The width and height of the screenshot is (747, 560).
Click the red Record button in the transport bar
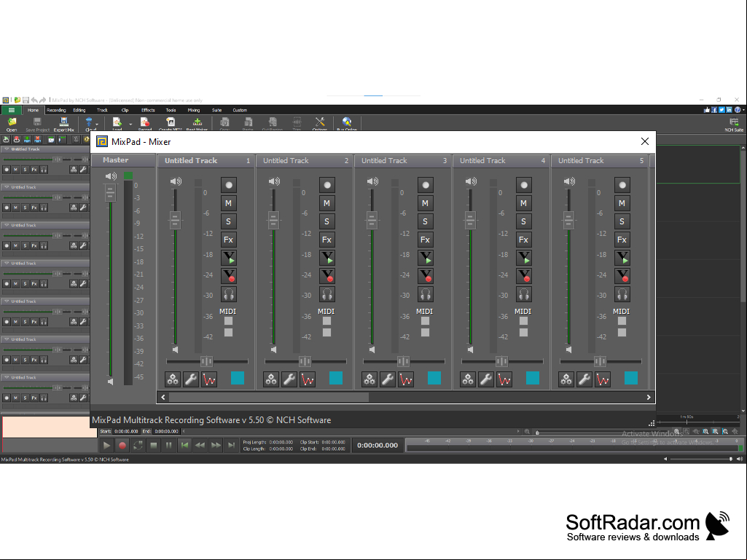pyautogui.click(x=122, y=445)
